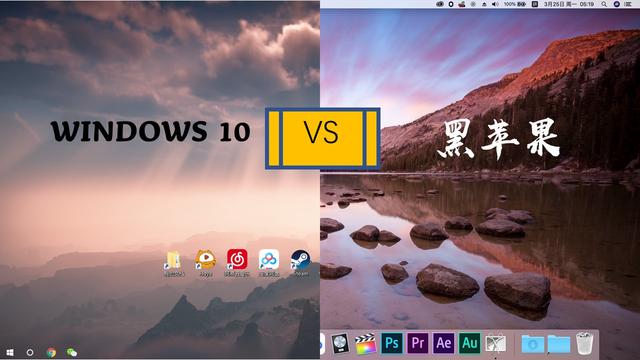
Task: Open the Downloads folder in the Dock
Action: (533, 344)
